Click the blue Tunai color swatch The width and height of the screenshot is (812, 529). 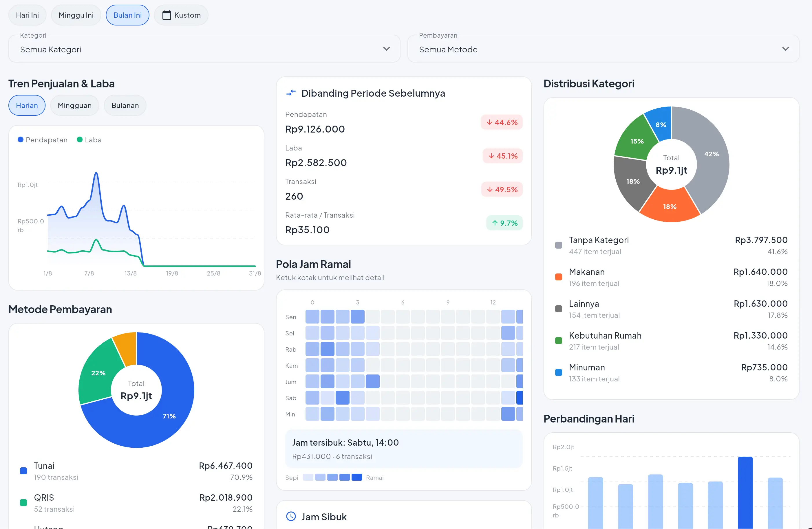pyautogui.click(x=23, y=471)
